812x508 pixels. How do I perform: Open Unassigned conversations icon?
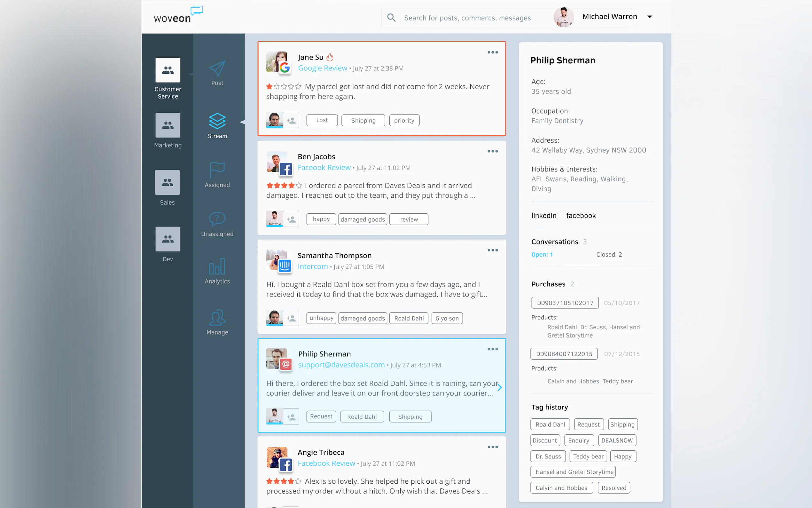pos(217,219)
